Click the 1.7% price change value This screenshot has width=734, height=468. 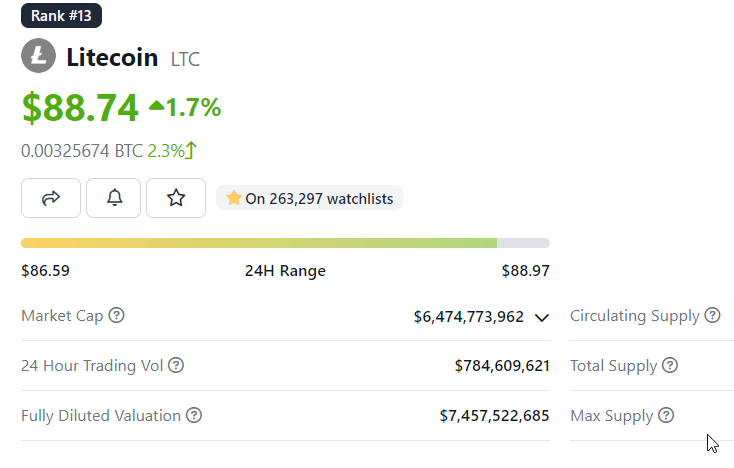click(x=193, y=107)
